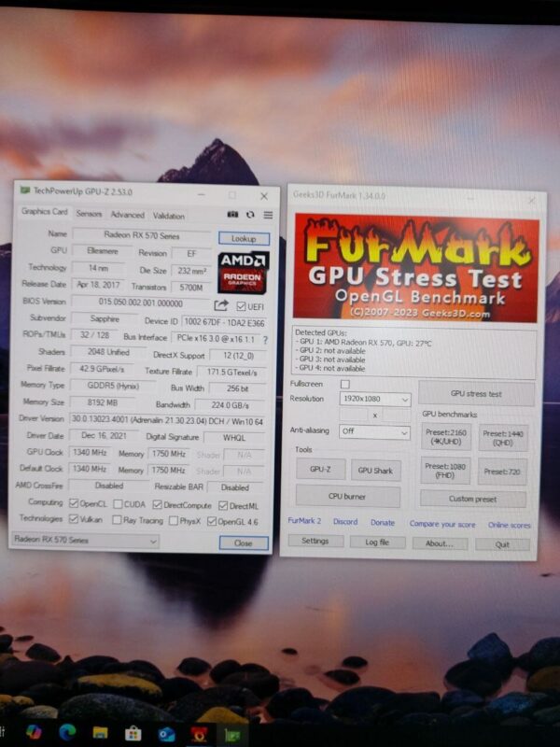The image size is (560, 747).
Task: Toggle the PhysX checkbox
Action: [x=174, y=521]
